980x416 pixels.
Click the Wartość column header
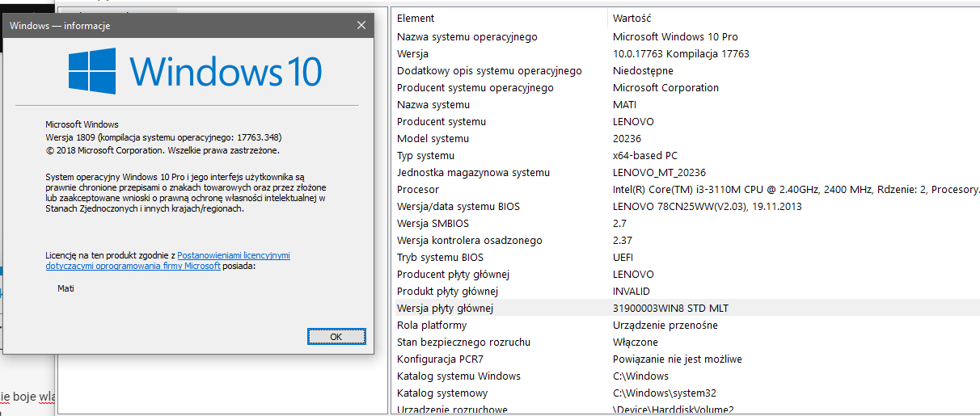click(632, 18)
